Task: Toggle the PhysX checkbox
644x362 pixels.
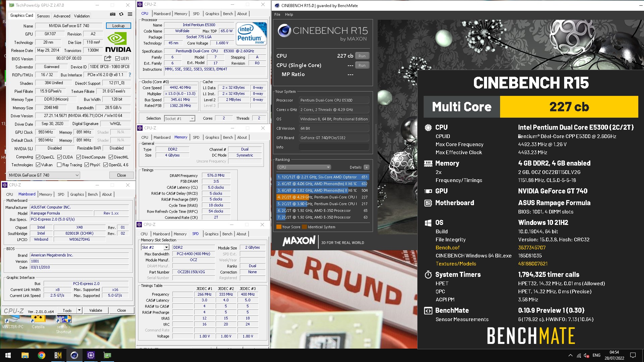Action: click(87, 165)
